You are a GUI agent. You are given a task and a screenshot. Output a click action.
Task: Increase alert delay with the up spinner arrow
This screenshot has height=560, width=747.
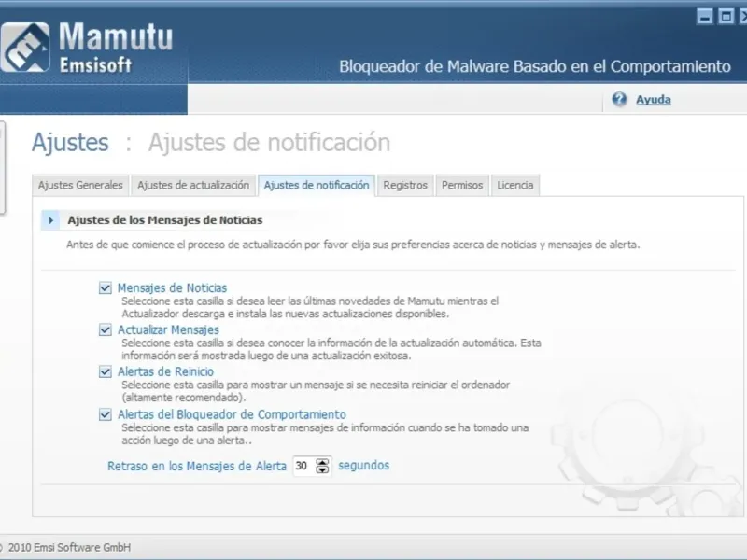pos(322,461)
